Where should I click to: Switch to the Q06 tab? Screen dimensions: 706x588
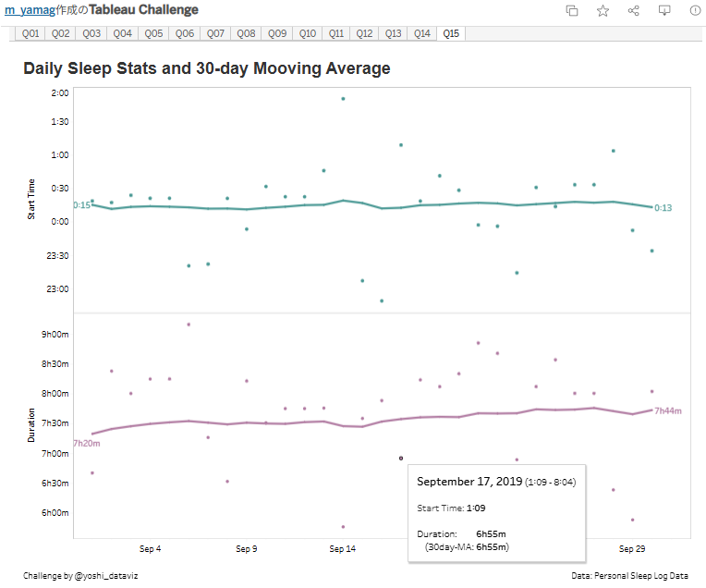point(185,33)
